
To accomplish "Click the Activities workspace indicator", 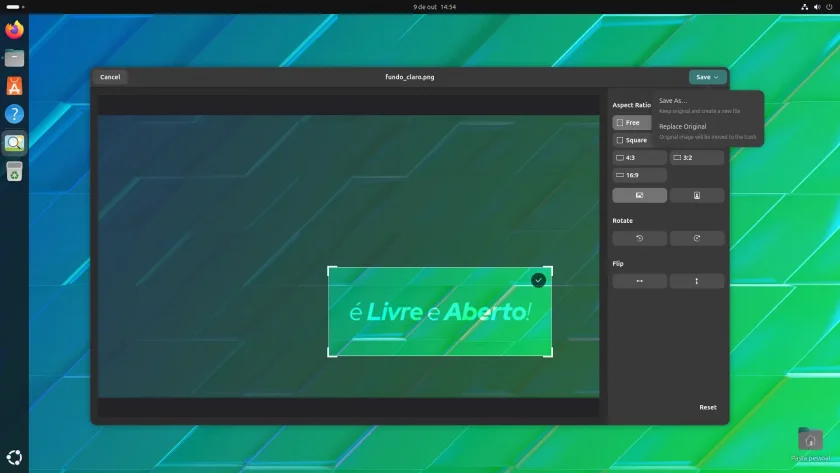I will pos(14,7).
